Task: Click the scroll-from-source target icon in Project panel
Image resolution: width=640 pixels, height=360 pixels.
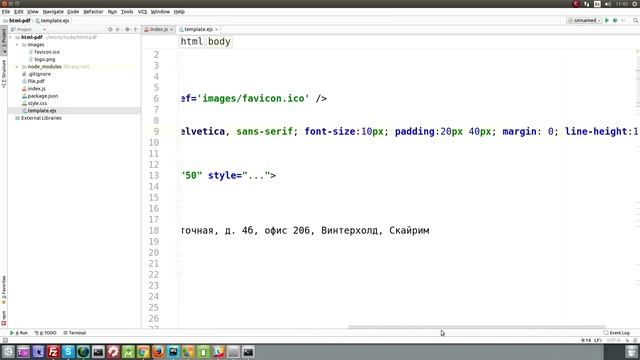Action: tap(110, 29)
